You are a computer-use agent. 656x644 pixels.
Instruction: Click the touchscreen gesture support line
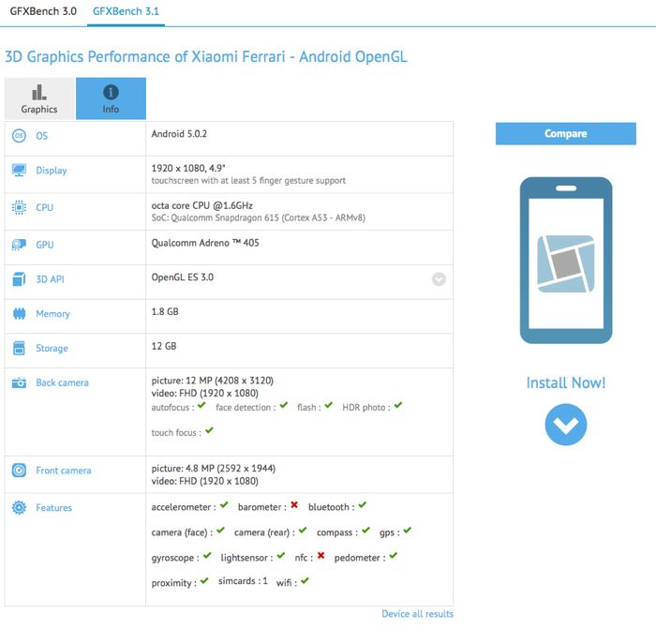click(248, 181)
